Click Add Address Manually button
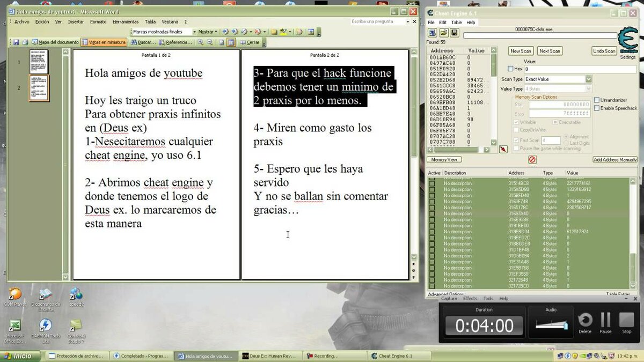644x362 pixels. point(615,160)
